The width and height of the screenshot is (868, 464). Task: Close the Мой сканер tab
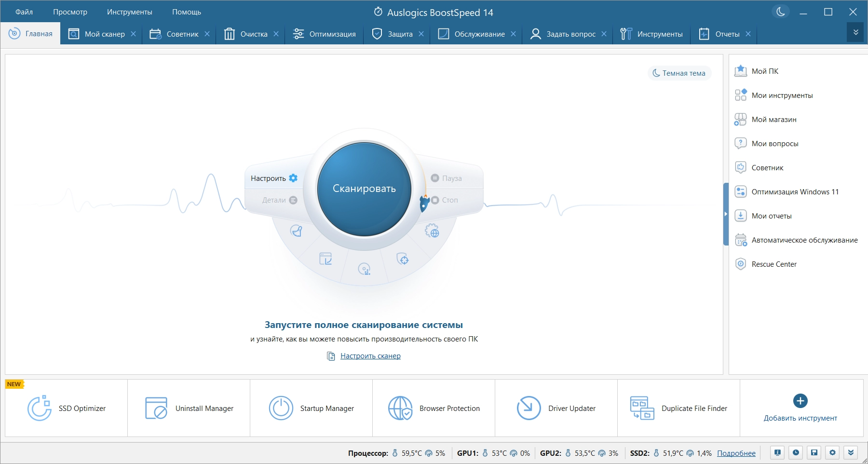133,34
